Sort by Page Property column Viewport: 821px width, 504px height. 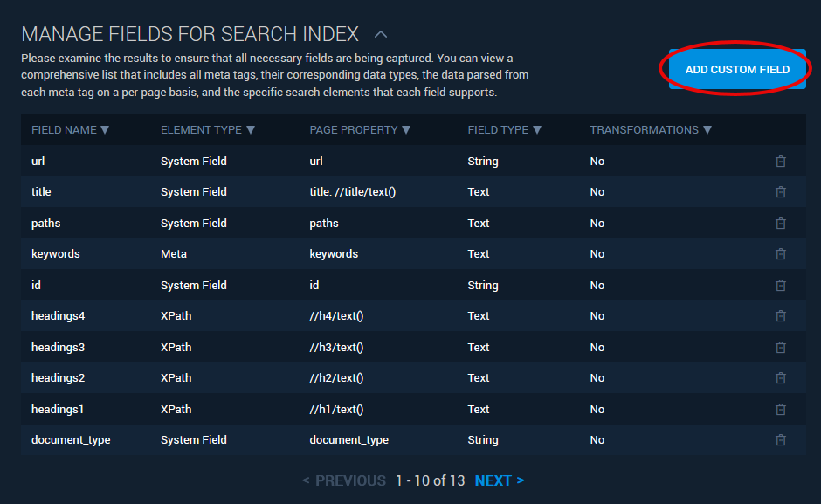point(359,130)
